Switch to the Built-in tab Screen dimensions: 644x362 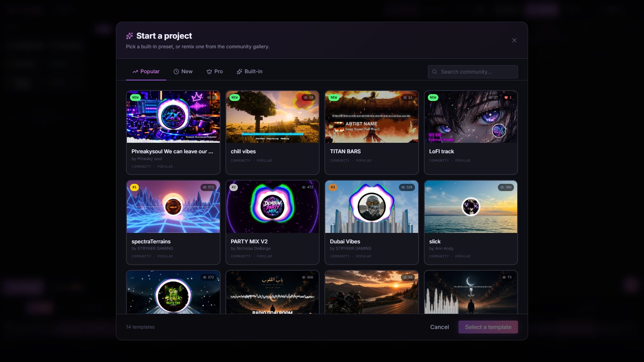coord(250,72)
